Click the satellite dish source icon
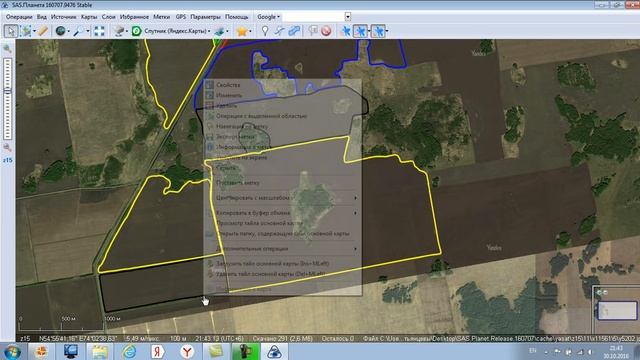This screenshot has width=640, height=360. (119, 31)
